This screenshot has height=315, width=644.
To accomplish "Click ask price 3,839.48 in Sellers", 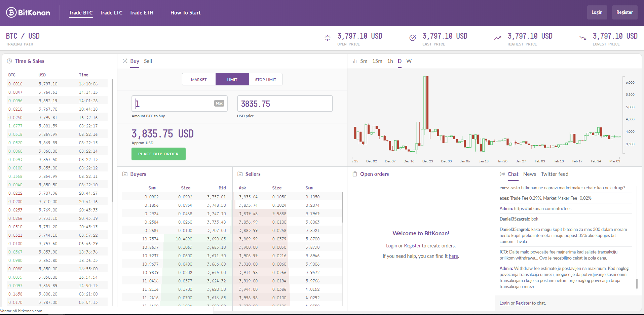I will coord(248,214).
